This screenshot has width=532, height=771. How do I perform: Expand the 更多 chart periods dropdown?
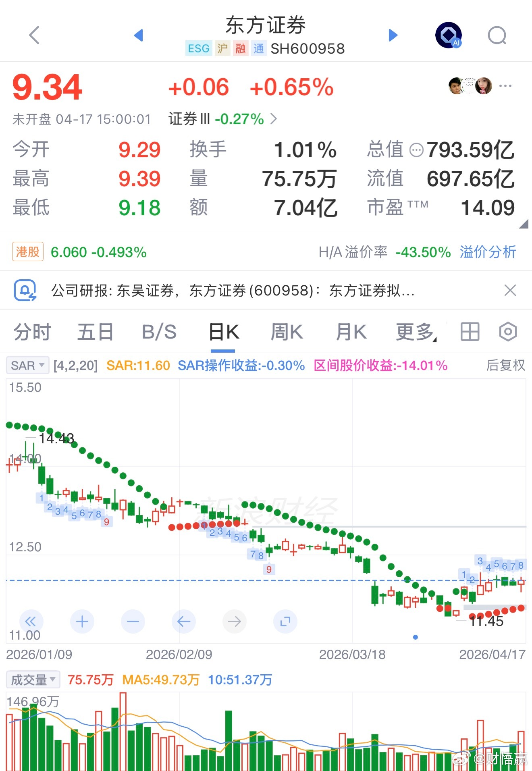[416, 332]
